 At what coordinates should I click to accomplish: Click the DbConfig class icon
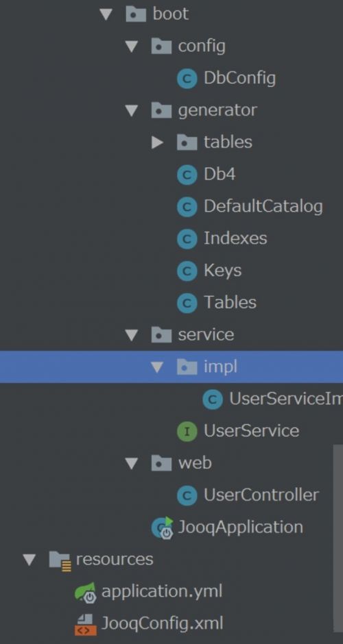pos(187,79)
